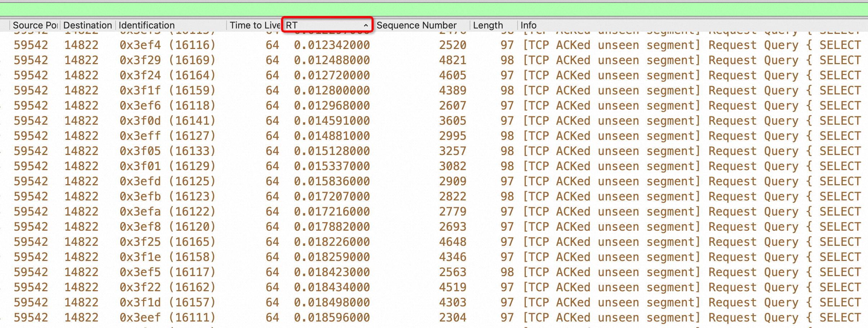The height and width of the screenshot is (328, 868).
Task: Click sequence number 3257
Action: [453, 151]
